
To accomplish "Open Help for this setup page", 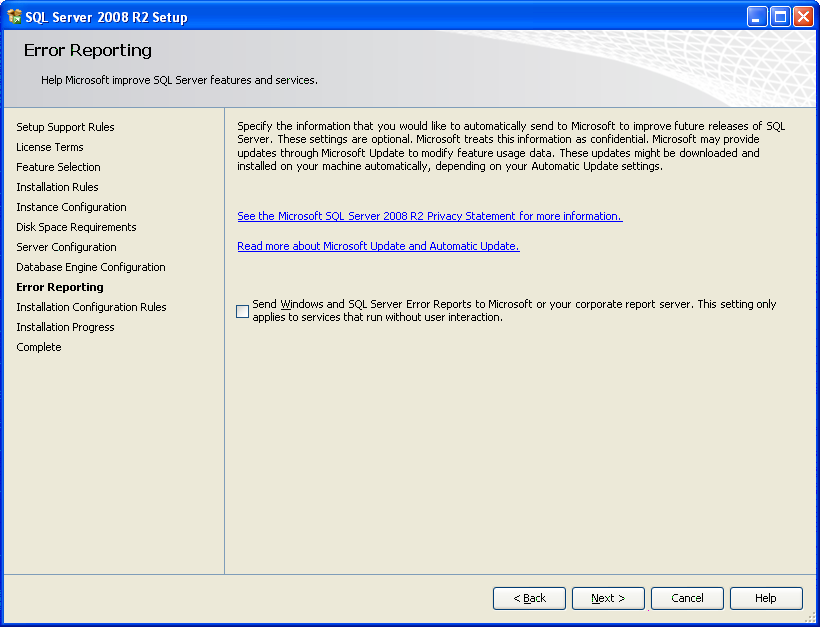I will pyautogui.click(x=766, y=598).
